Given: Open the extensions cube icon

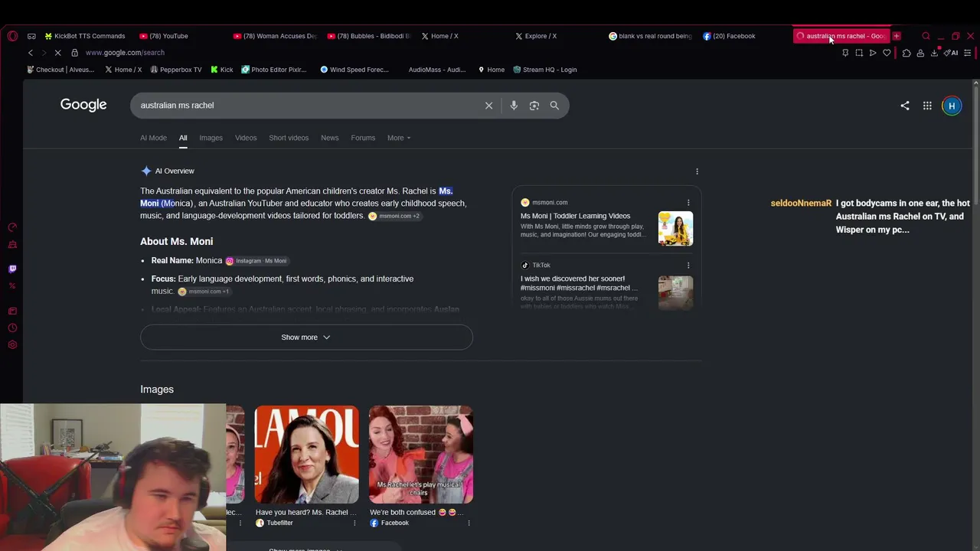Looking at the screenshot, I should [x=906, y=53].
